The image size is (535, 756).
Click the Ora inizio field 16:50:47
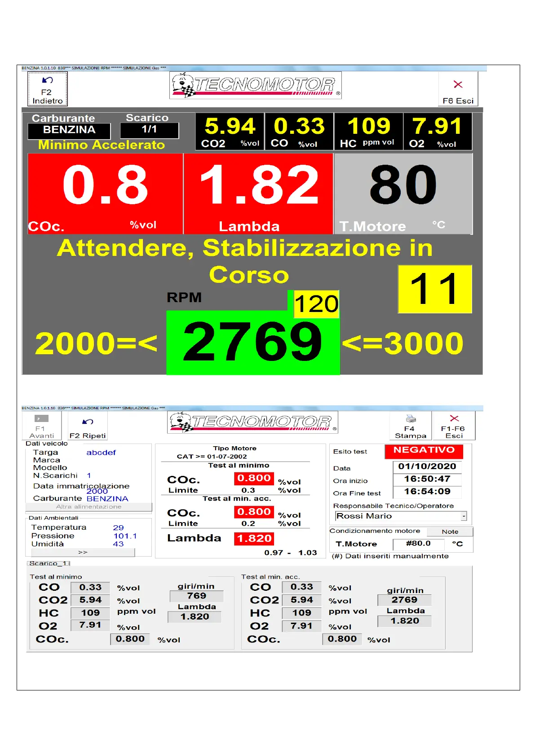coord(427,479)
